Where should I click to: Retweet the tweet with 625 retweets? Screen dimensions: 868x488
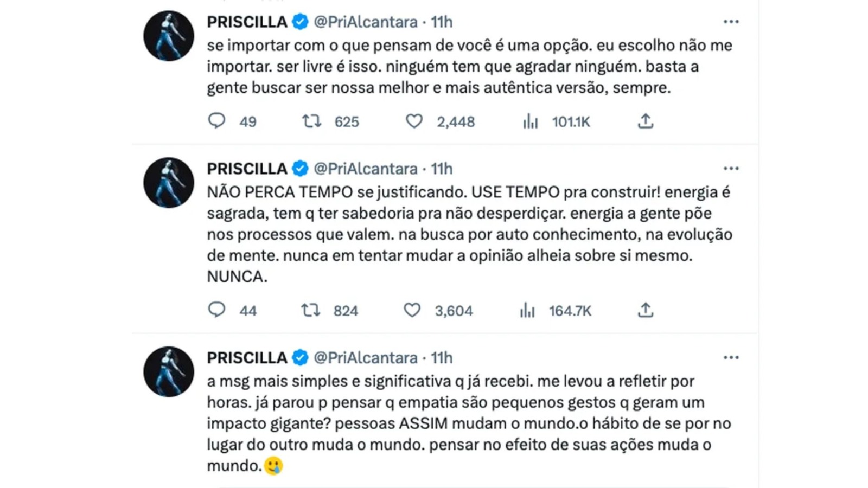pyautogui.click(x=312, y=121)
